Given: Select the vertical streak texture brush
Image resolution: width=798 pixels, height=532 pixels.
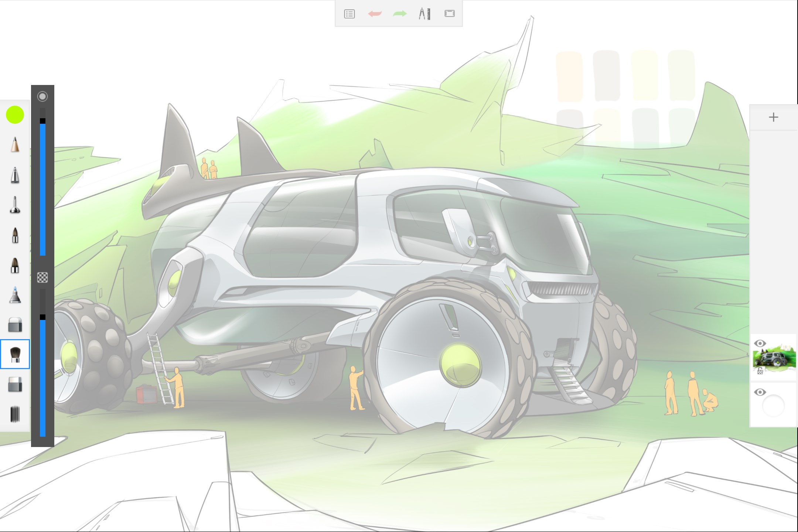Looking at the screenshot, I should (15, 414).
